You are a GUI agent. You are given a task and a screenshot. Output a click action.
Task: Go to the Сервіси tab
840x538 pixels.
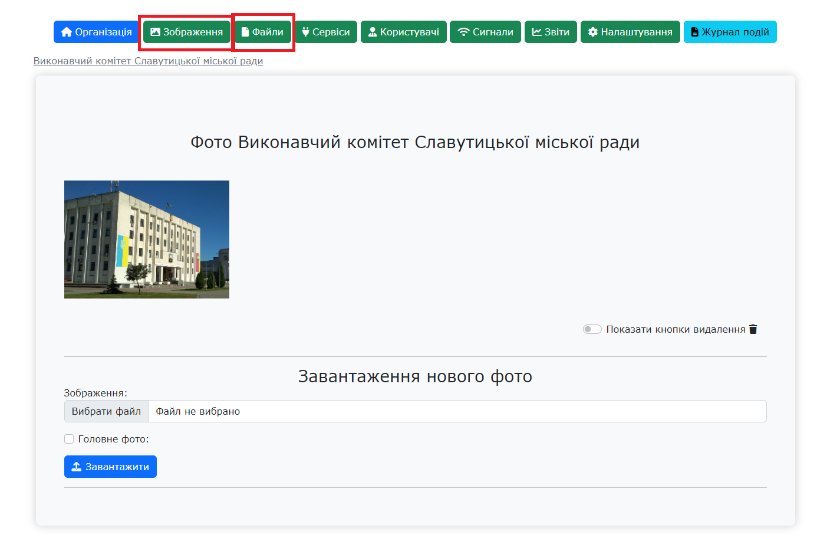(x=326, y=32)
